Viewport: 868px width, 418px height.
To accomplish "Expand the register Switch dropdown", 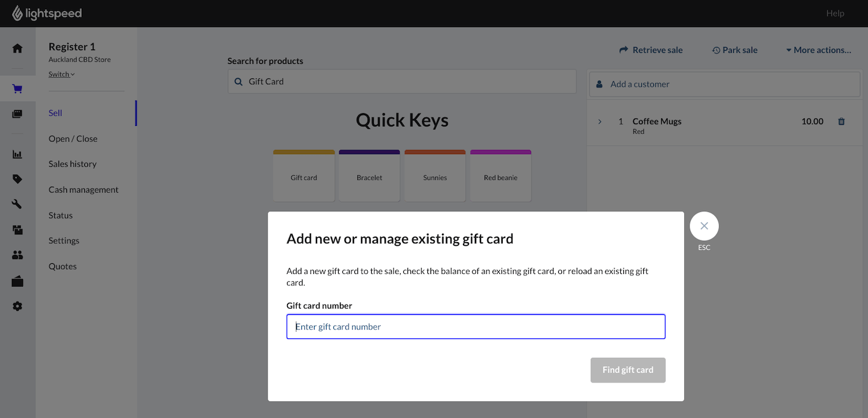I will coord(61,74).
